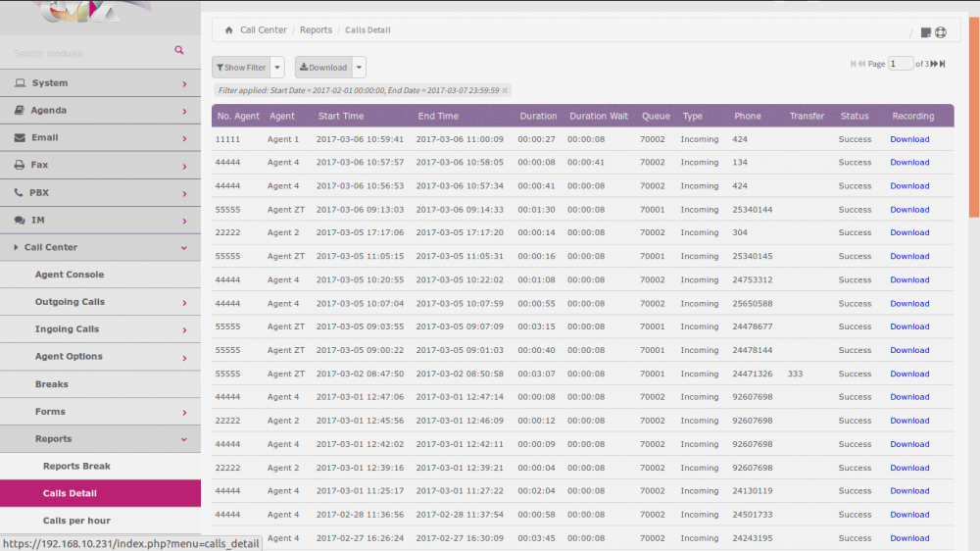The image size is (980, 551).
Task: Expand the PBX menu chevron
Action: (x=184, y=193)
